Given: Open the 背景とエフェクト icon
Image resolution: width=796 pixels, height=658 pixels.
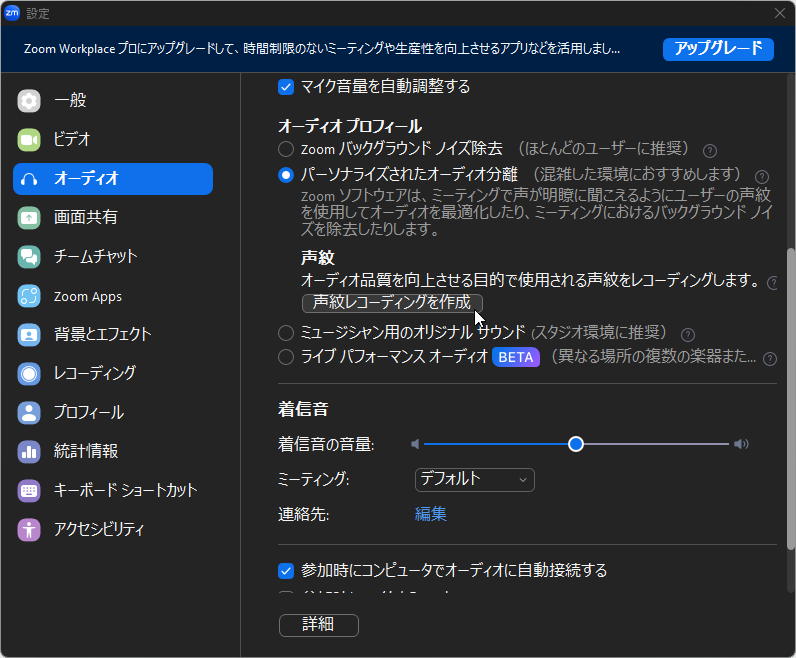Looking at the screenshot, I should (x=29, y=335).
